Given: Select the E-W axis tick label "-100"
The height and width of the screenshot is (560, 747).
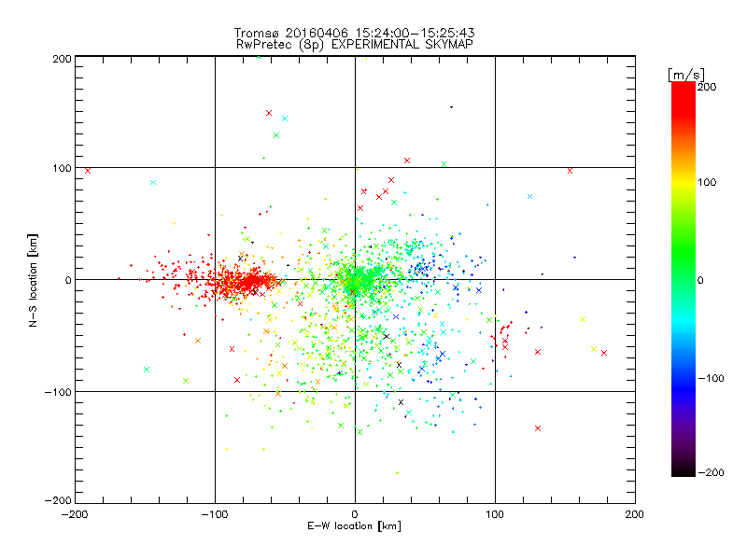Looking at the screenshot, I should tap(215, 514).
